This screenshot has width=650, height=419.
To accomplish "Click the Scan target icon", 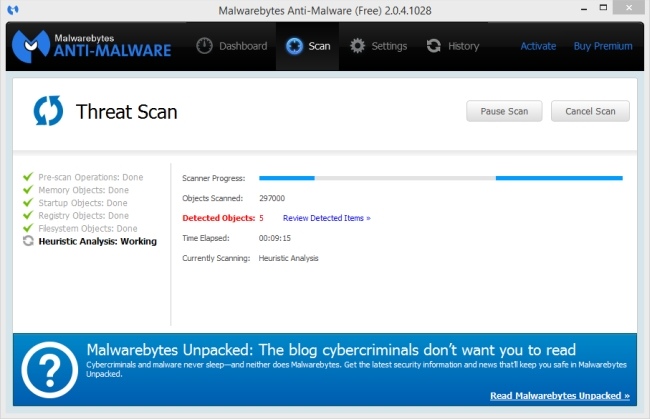I will (294, 46).
